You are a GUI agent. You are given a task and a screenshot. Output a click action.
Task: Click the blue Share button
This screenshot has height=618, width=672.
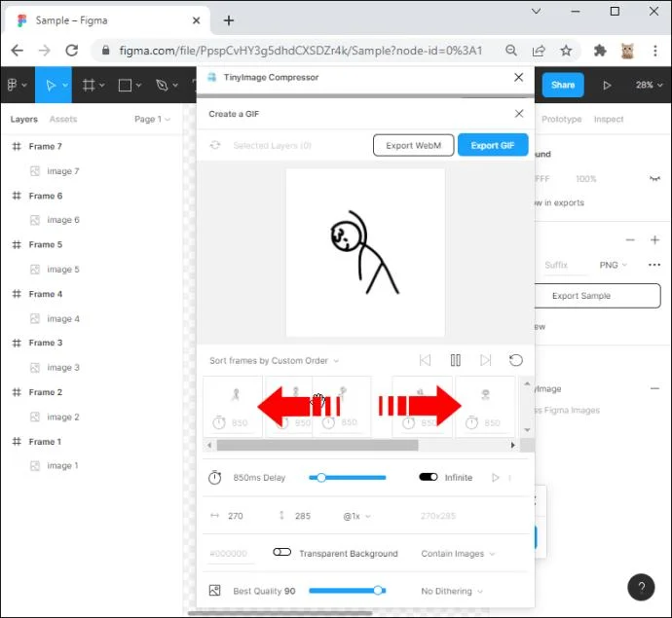[x=563, y=85]
